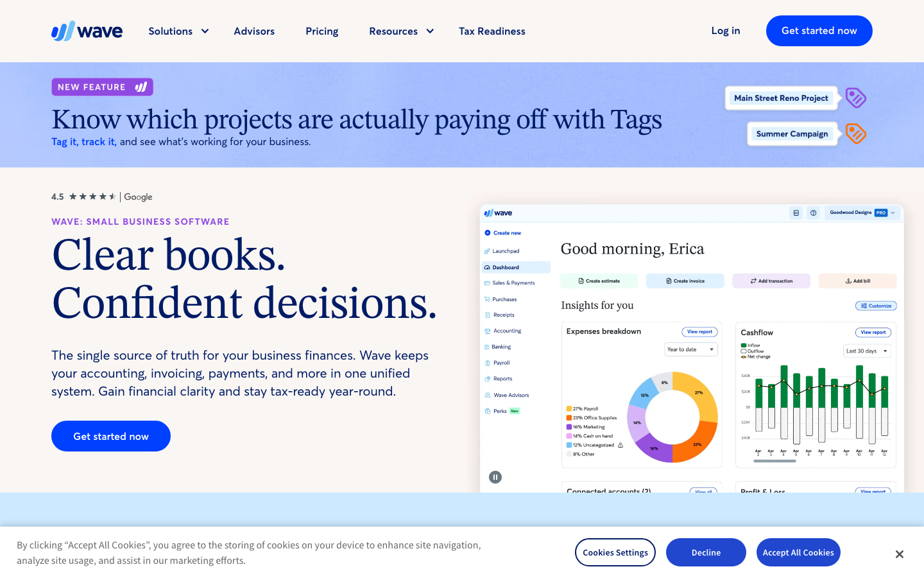Open Wave Advisors in the sidebar
Viewport: 924px width, 578px height.
click(507, 395)
